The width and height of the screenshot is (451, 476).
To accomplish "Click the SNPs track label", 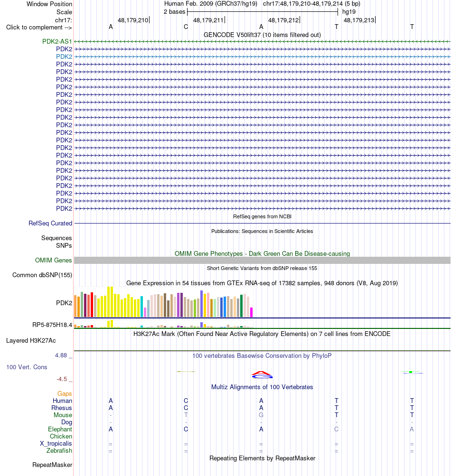I will click(x=64, y=245).
